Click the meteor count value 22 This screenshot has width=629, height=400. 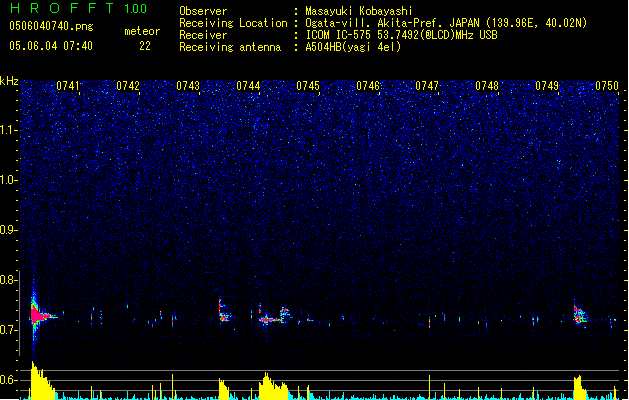point(145,46)
